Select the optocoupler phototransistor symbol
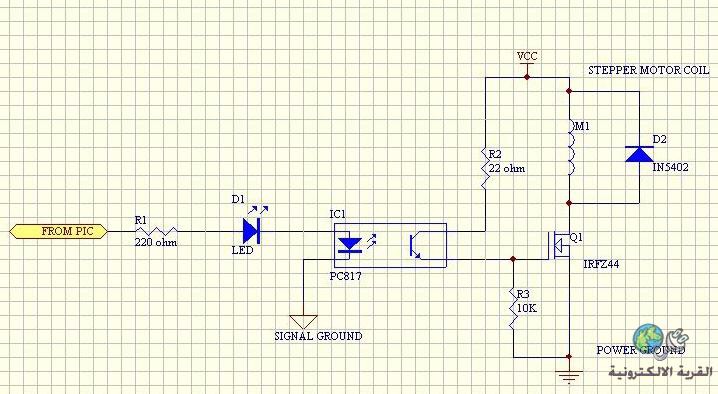718x394 pixels. tap(416, 246)
